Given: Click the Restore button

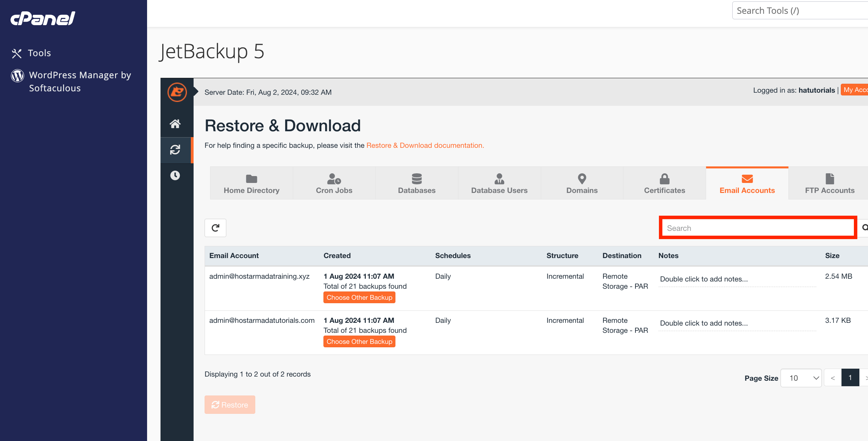Looking at the screenshot, I should pos(230,404).
